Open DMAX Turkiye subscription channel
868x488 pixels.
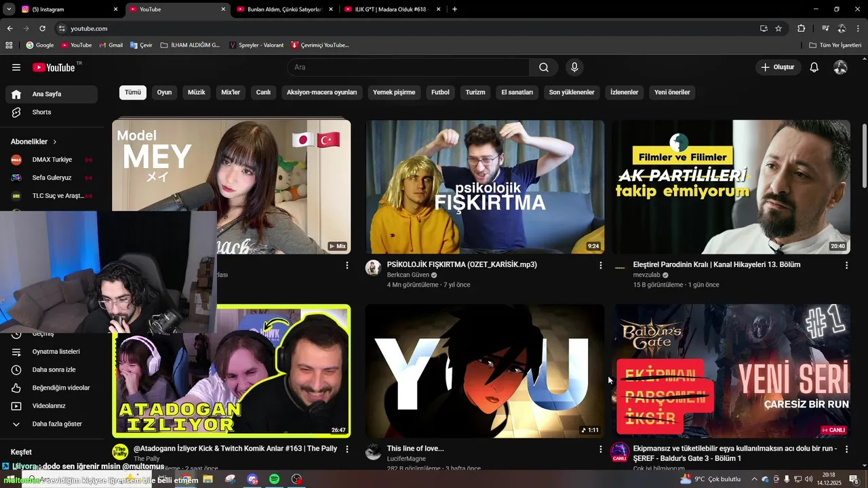[x=52, y=159]
